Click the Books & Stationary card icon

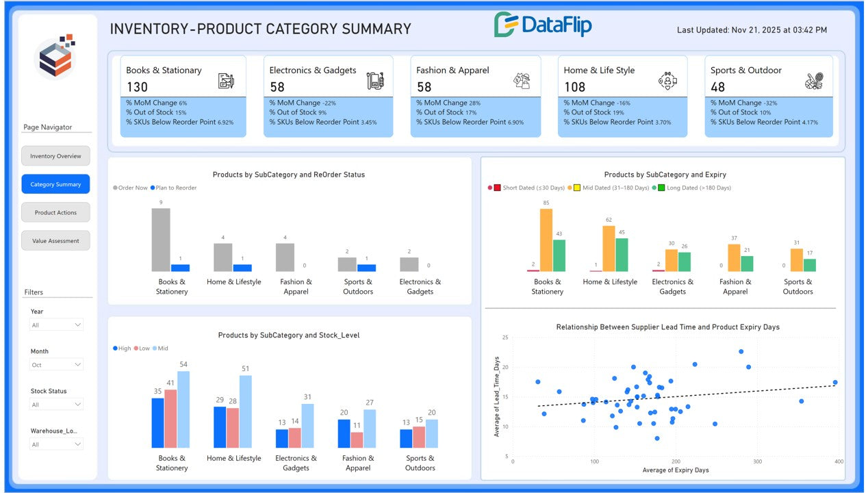[226, 81]
